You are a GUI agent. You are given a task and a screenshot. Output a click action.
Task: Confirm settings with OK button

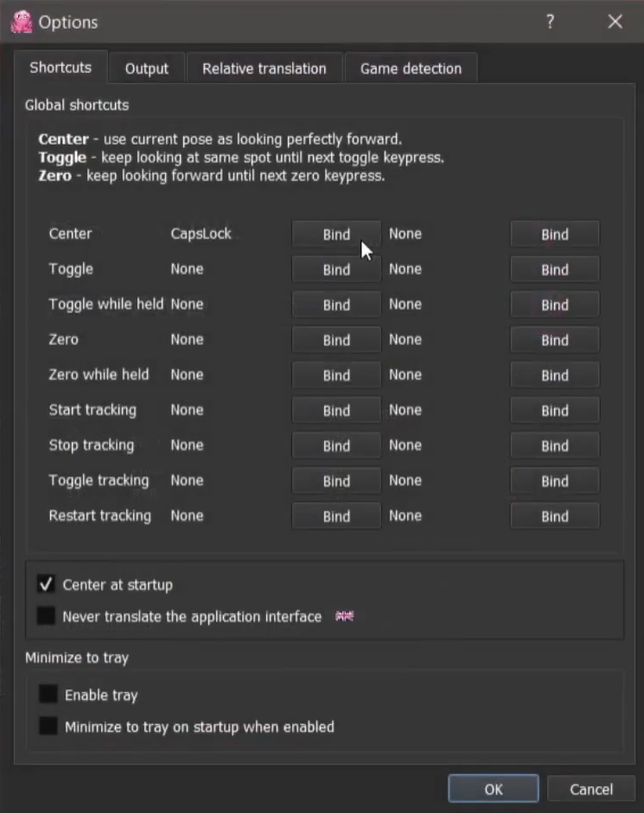pyautogui.click(x=494, y=789)
